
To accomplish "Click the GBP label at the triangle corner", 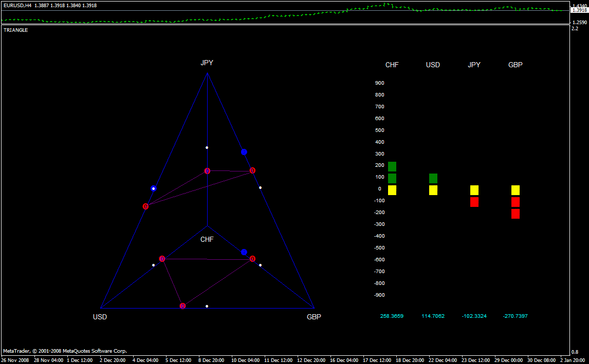I will [x=314, y=317].
